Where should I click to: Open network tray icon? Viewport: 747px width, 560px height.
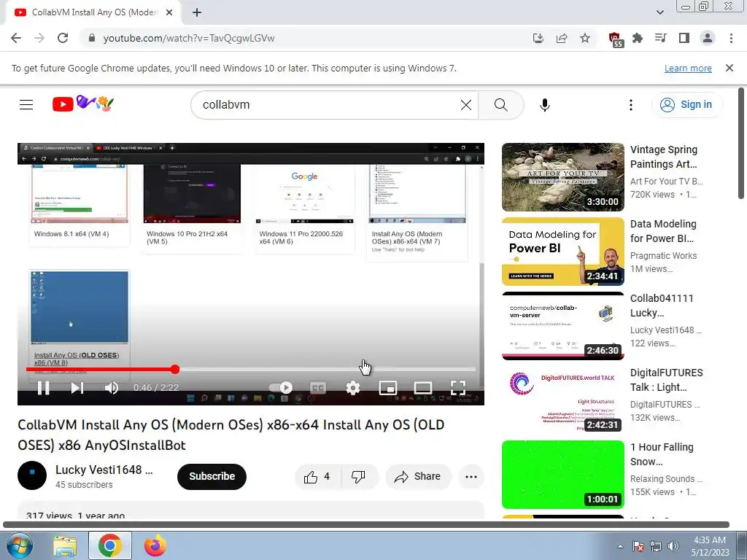(x=656, y=546)
